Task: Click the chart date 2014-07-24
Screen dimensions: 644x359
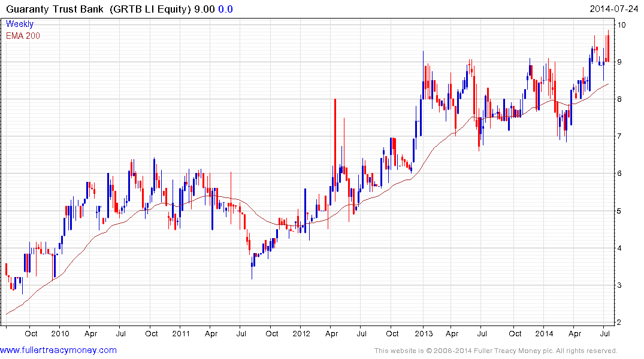Action: [x=614, y=8]
